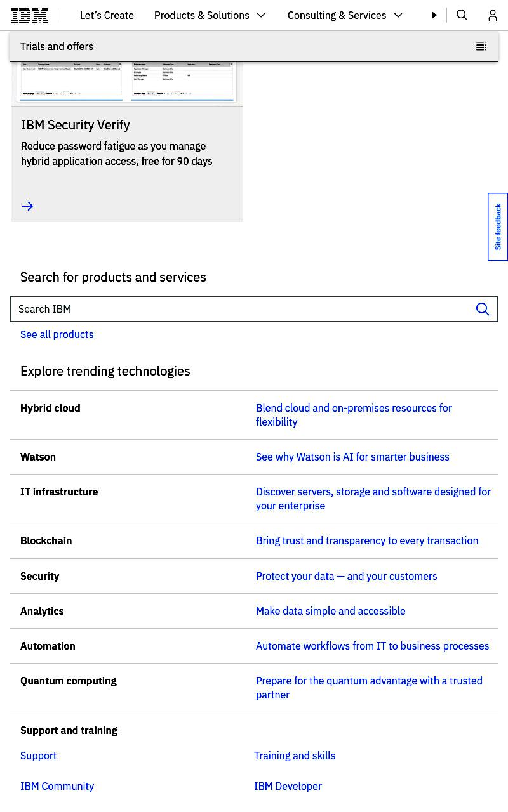Expand Products & Solutions chevron
Viewport: 508px width, 812px height.
tap(261, 15)
